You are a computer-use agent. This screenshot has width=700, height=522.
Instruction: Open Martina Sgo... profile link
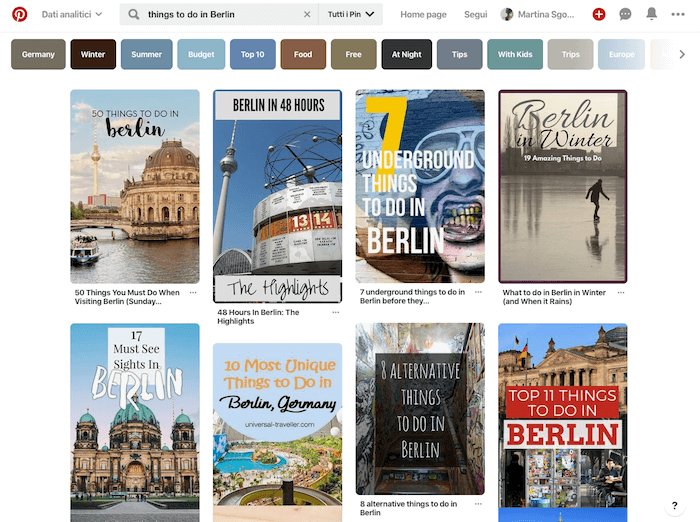click(x=546, y=14)
